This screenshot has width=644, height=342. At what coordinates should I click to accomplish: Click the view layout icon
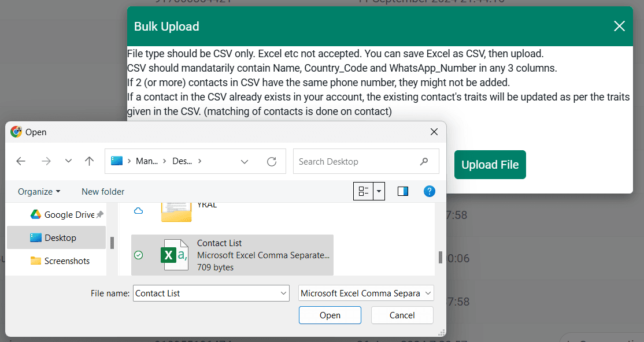click(363, 191)
